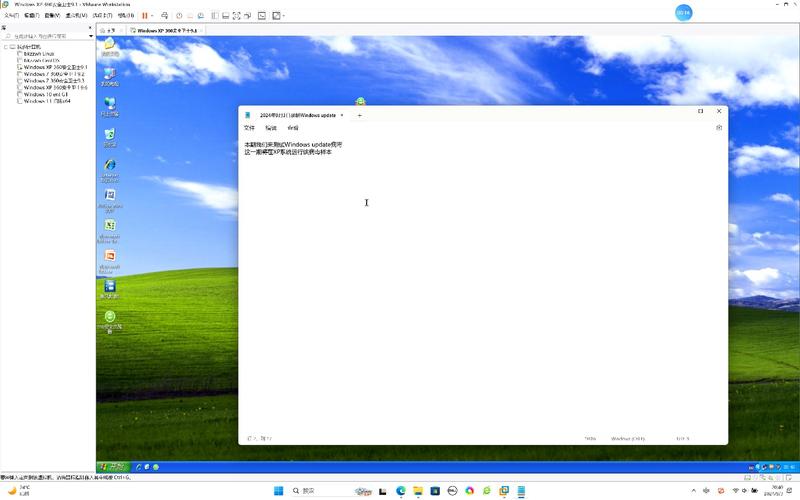Open File Explorer from the taskbar
This screenshot has width=800, height=500.
pos(418,491)
